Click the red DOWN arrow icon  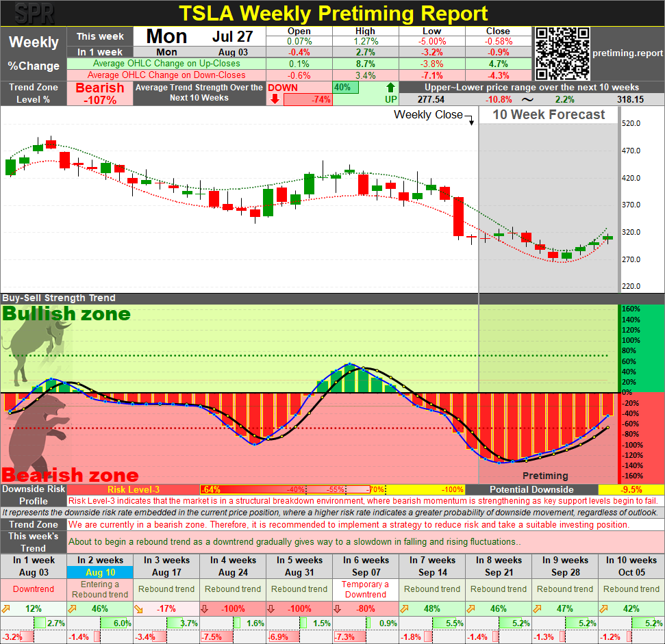(275, 99)
